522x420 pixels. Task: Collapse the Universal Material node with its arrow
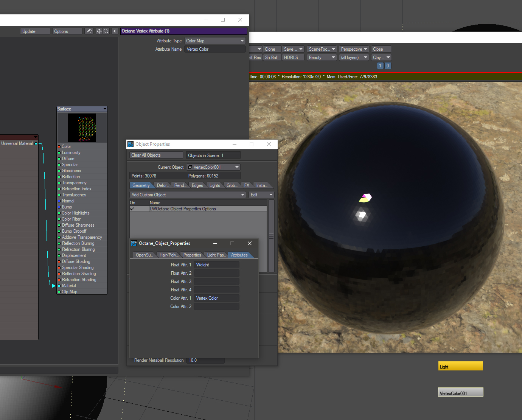click(x=36, y=137)
